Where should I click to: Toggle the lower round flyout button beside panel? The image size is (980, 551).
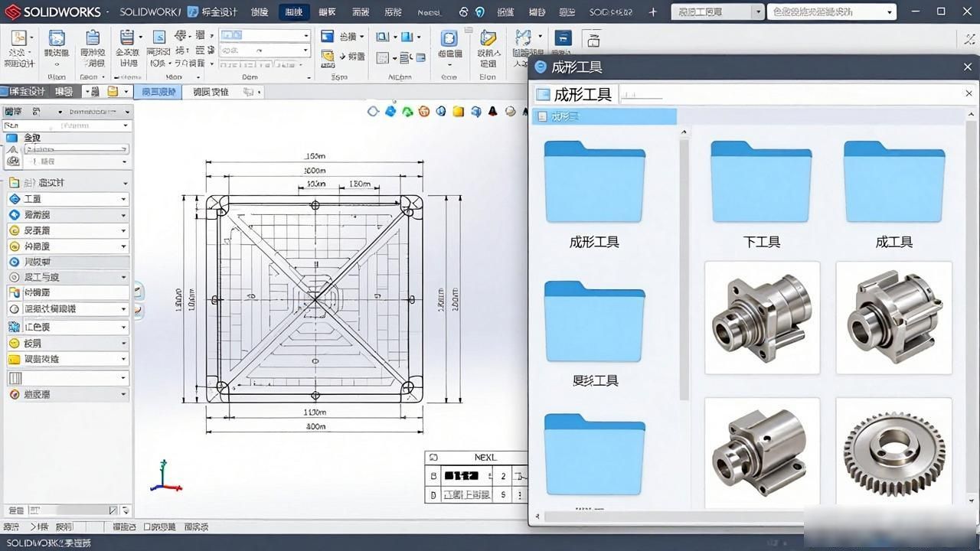[138, 310]
